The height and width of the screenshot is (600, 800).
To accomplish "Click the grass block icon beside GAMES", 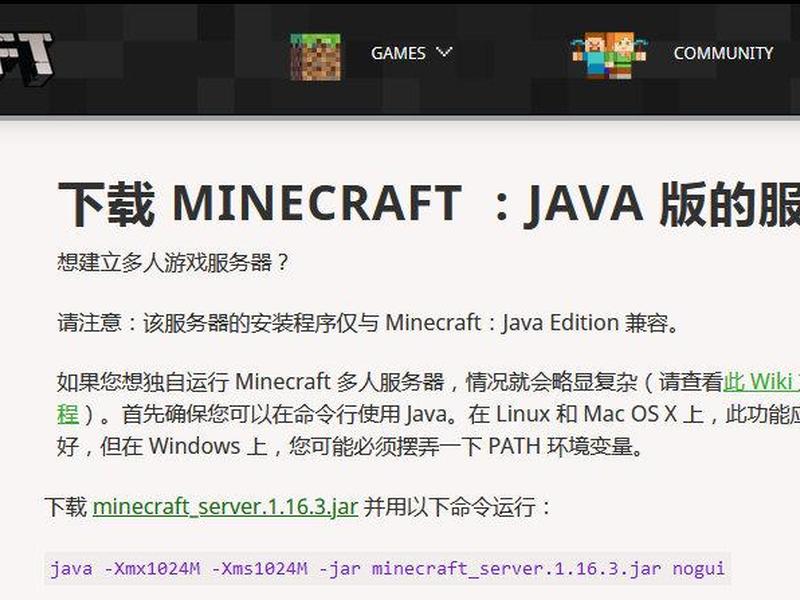I will tap(315, 57).
